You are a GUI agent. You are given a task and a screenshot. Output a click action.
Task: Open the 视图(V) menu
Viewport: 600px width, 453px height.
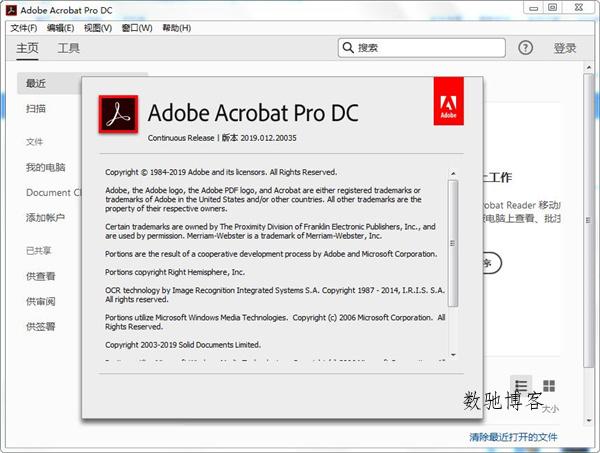point(98,28)
